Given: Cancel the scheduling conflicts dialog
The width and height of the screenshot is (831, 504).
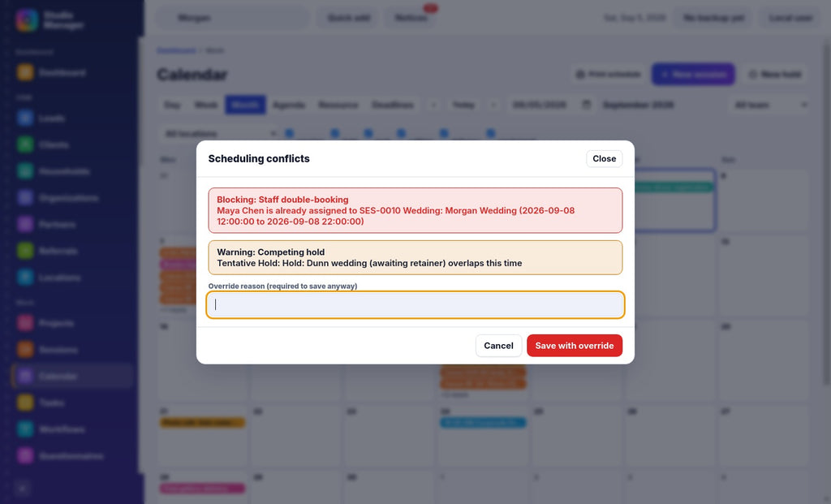Looking at the screenshot, I should [x=499, y=346].
